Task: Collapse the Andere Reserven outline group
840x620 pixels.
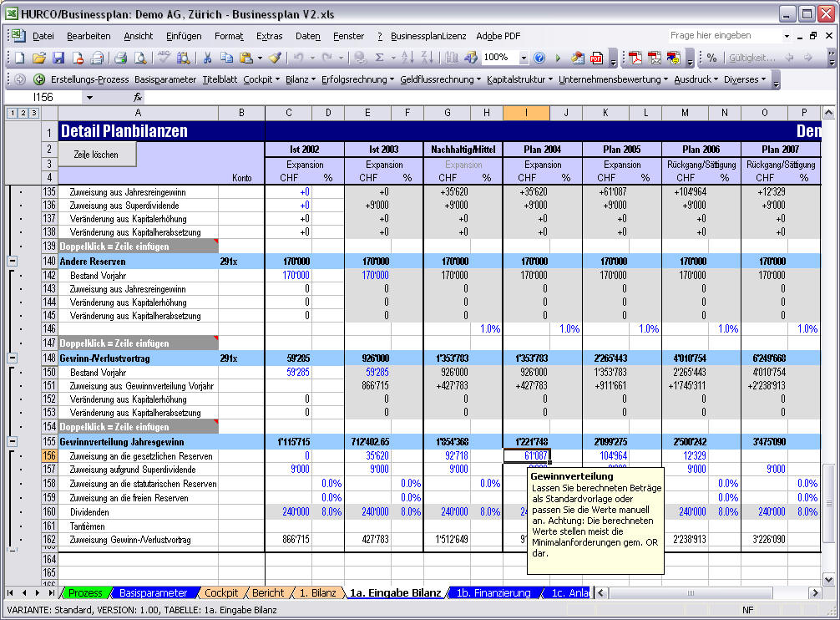Action: click(x=12, y=262)
